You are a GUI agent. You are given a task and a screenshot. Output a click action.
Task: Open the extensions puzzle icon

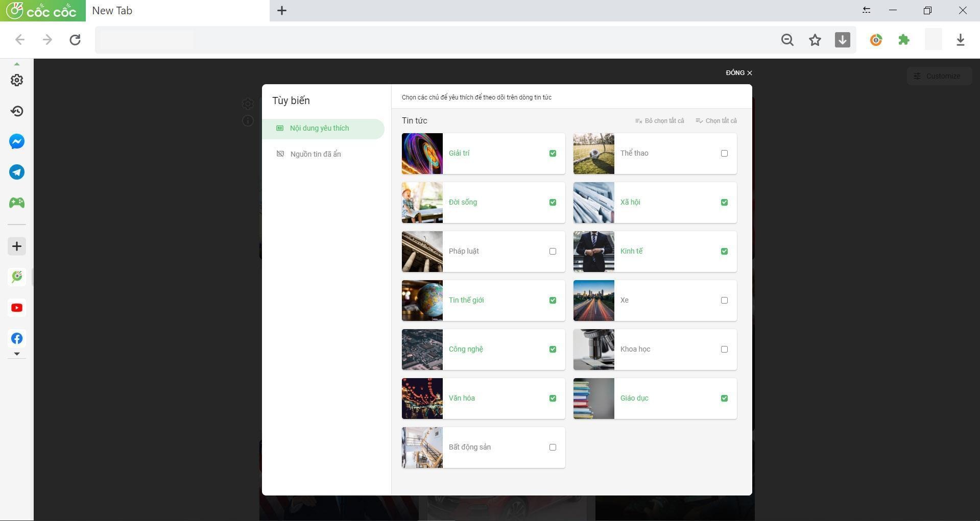pos(903,40)
